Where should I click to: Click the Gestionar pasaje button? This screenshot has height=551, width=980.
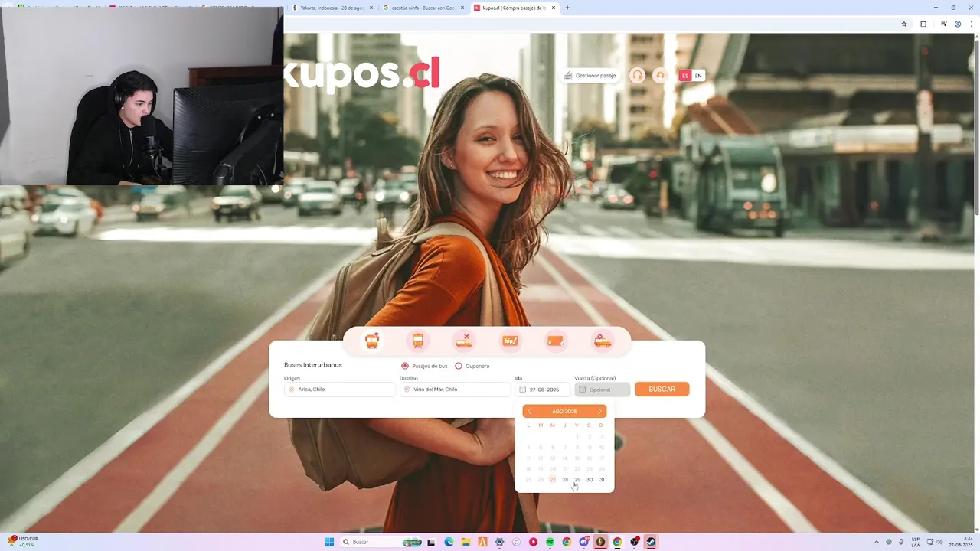click(x=590, y=76)
